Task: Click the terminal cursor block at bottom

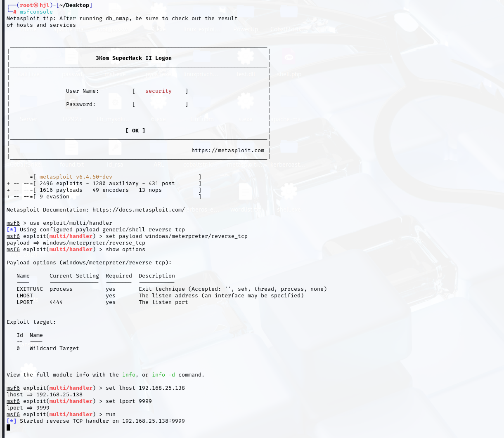Action: click(x=8, y=427)
